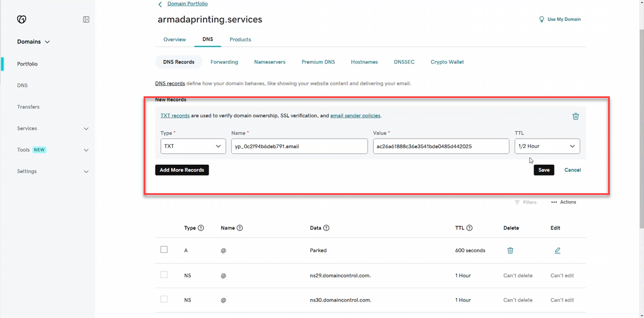Delete the new TXT record trash icon
644x318 pixels.
click(x=576, y=116)
